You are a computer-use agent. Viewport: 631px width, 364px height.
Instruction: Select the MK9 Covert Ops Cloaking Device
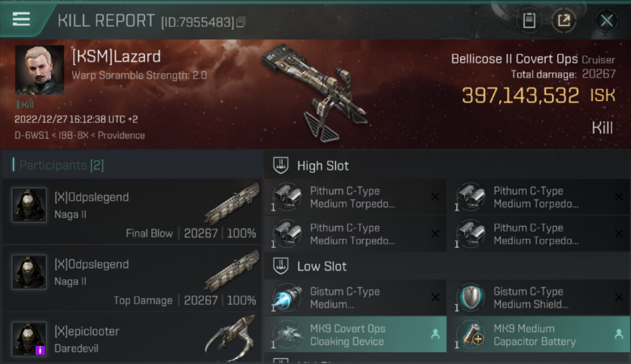click(x=355, y=334)
